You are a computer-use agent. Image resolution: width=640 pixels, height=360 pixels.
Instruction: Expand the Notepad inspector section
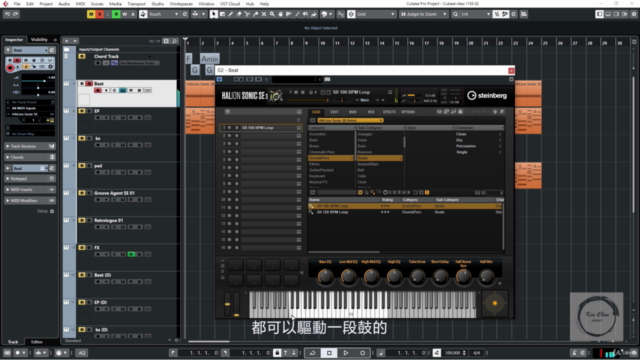tap(30, 179)
